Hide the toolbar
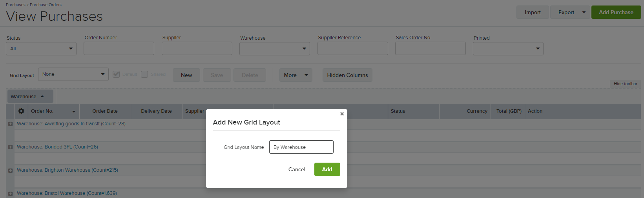This screenshot has height=198, width=644. (x=626, y=84)
